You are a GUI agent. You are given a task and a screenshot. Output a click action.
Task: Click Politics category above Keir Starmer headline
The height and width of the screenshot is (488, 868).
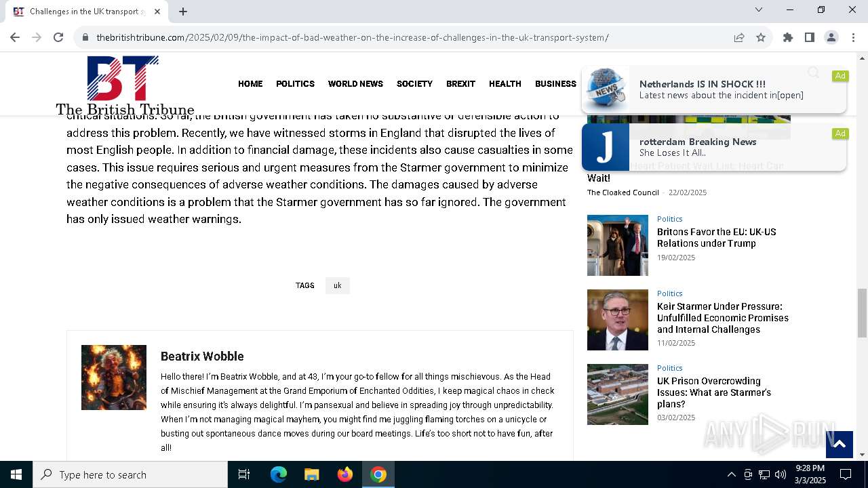pyautogui.click(x=669, y=293)
